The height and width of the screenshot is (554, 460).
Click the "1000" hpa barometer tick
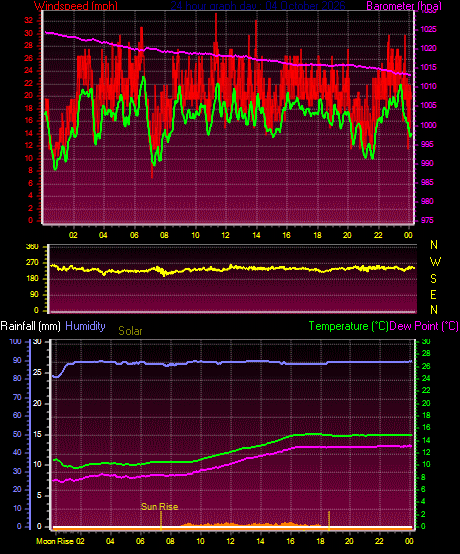(x=428, y=125)
